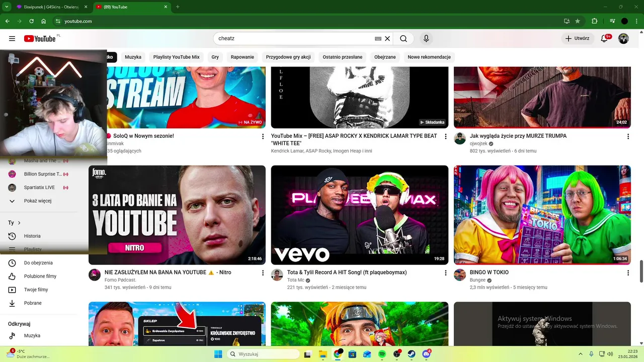
Task: Focus the Windows taskbar Wyszukaj search
Action: coord(264,354)
